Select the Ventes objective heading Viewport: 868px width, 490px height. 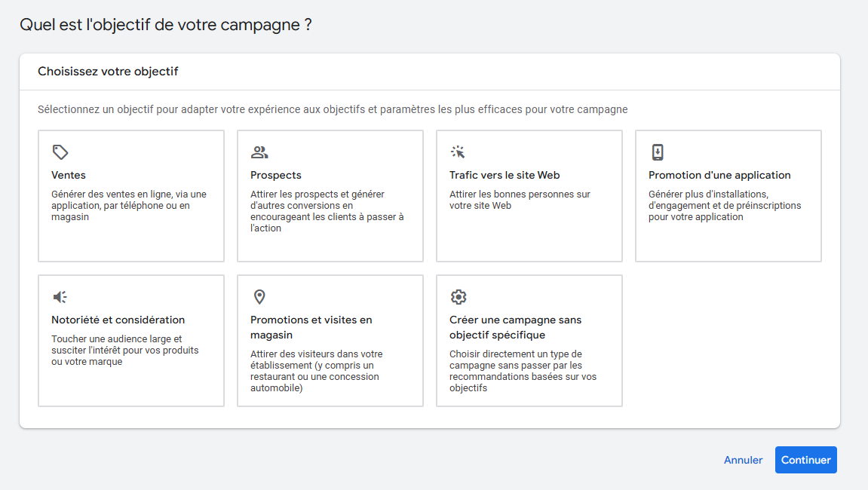click(x=69, y=175)
